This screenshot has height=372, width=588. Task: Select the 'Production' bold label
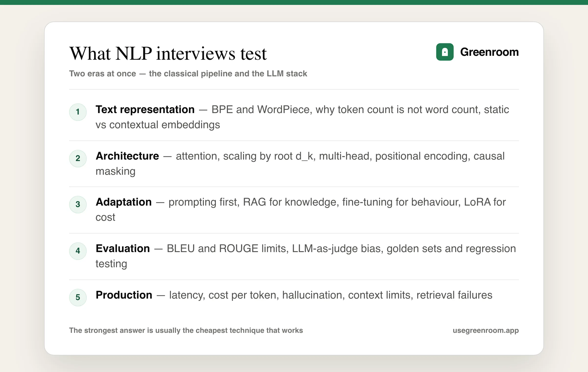(x=124, y=295)
